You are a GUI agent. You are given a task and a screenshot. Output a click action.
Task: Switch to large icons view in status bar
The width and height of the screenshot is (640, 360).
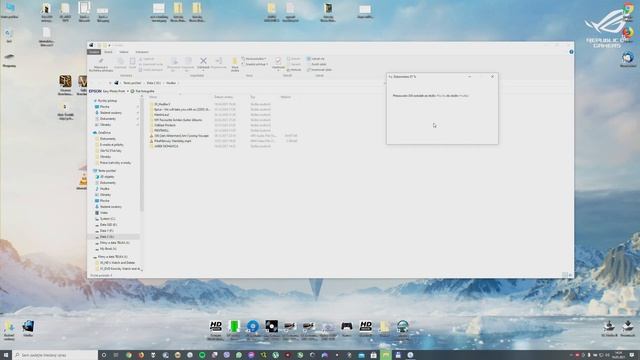570,276
